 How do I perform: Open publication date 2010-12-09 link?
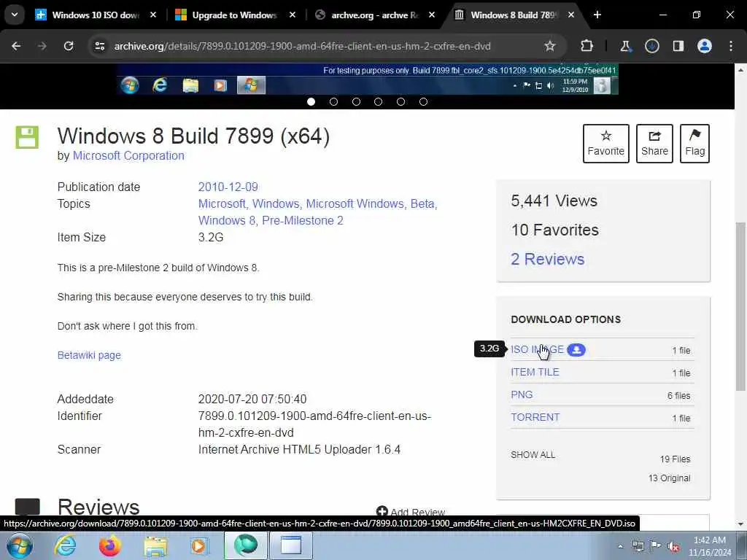[228, 187]
